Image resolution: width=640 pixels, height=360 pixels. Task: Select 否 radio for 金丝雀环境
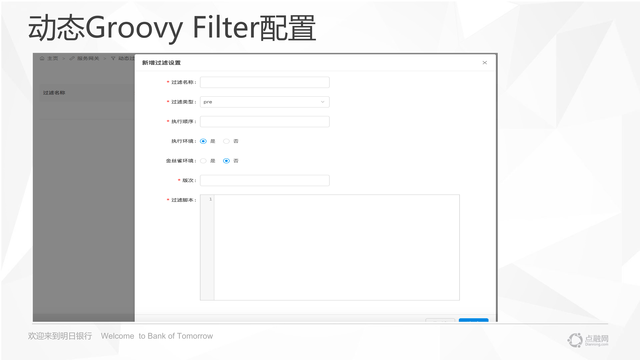226,161
